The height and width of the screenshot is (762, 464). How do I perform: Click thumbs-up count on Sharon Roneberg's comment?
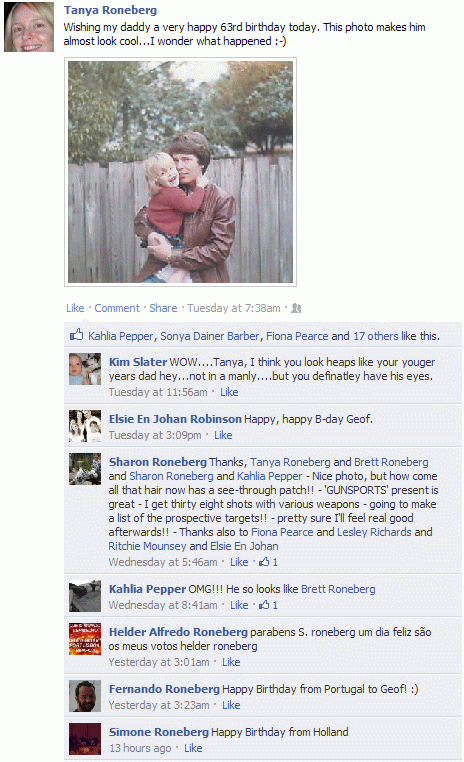click(x=268, y=562)
